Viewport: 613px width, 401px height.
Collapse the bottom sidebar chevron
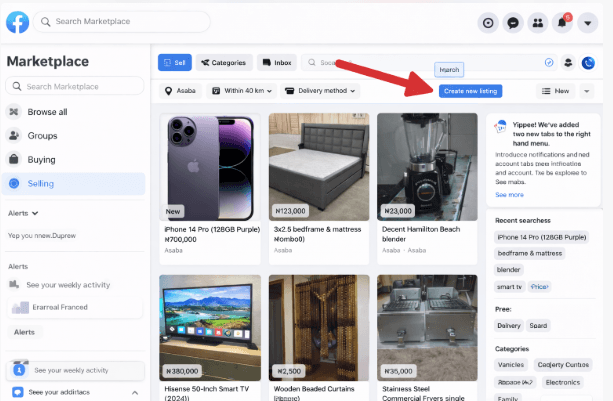(134, 392)
